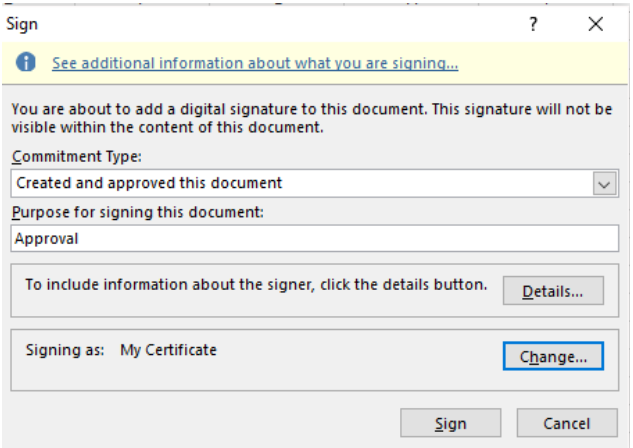Click empty area of the yellow info banner
The width and height of the screenshot is (633, 448).
541,63
